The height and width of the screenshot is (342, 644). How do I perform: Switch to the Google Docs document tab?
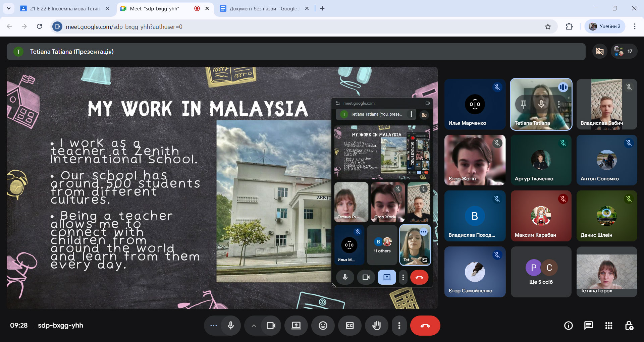(x=263, y=8)
